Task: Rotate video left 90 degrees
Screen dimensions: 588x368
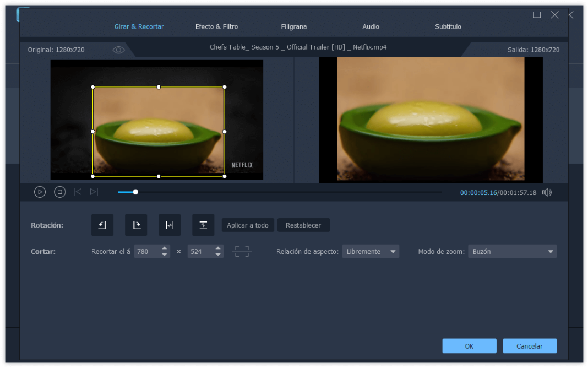Action: click(102, 225)
